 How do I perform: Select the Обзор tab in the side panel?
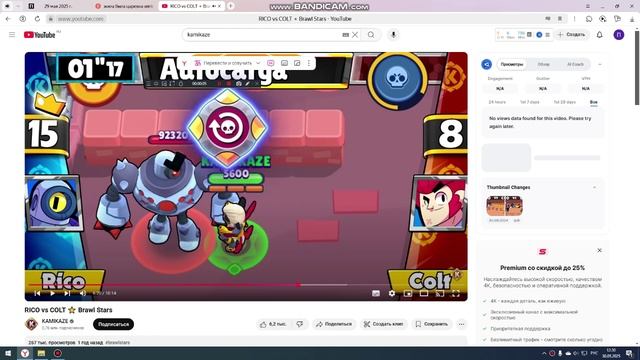(x=543, y=64)
